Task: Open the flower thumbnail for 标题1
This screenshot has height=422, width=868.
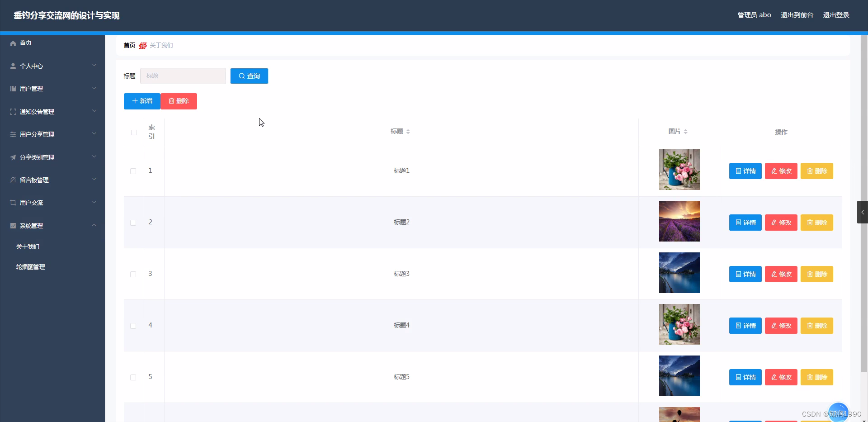Action: (679, 170)
